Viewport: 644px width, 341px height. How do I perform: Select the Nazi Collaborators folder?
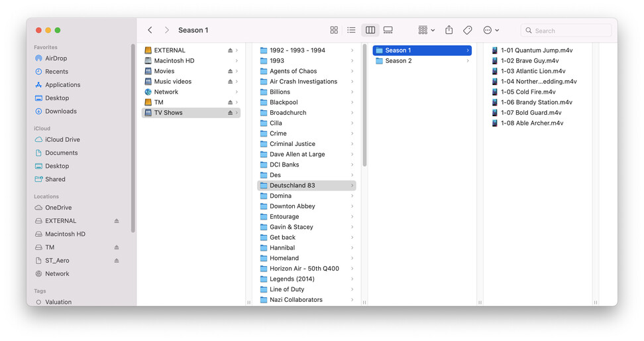306,300
